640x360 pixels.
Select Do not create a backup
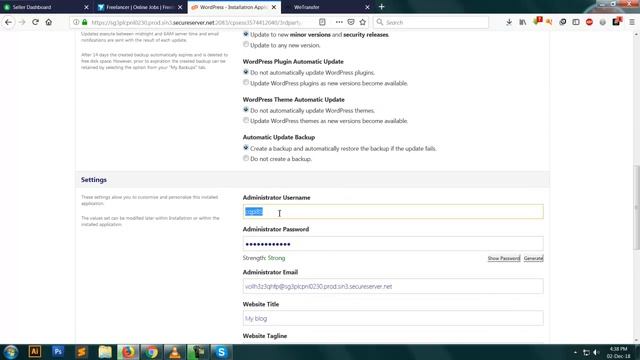(x=246, y=158)
